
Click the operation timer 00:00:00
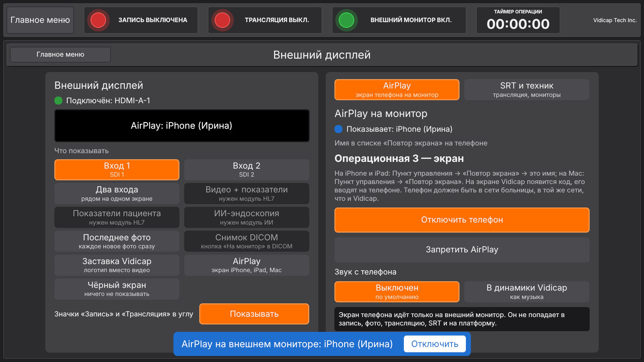click(x=518, y=24)
